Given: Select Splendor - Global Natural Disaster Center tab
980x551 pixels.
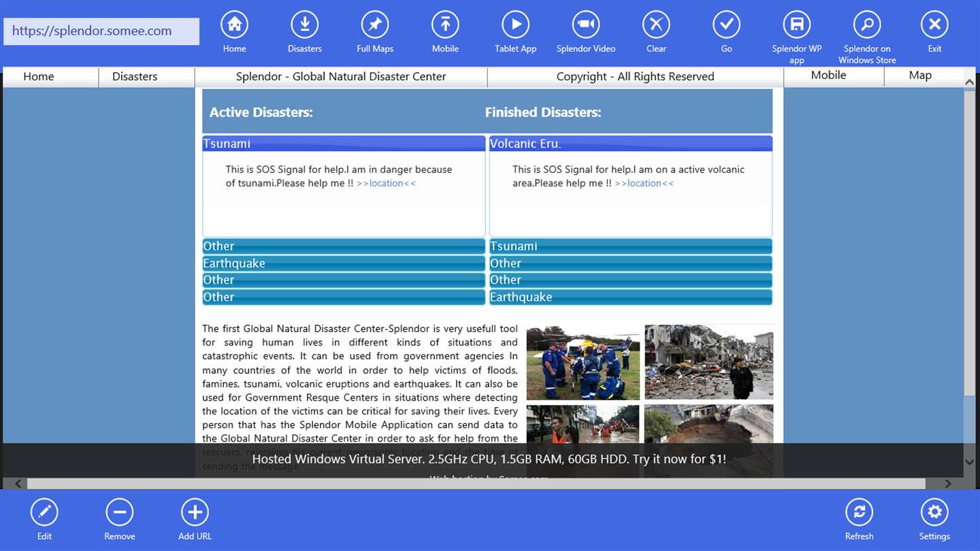Looking at the screenshot, I should 341,77.
